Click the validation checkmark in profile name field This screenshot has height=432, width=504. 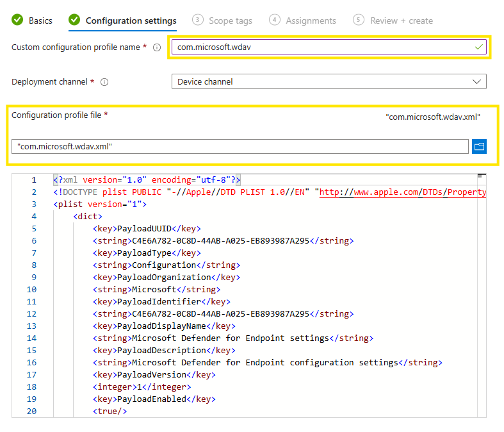pos(478,47)
